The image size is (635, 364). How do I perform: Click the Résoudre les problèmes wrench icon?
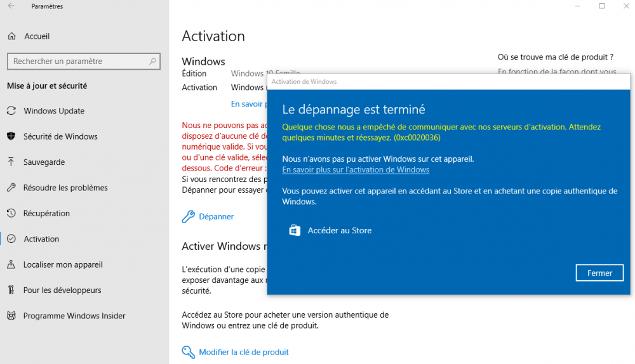pos(11,187)
